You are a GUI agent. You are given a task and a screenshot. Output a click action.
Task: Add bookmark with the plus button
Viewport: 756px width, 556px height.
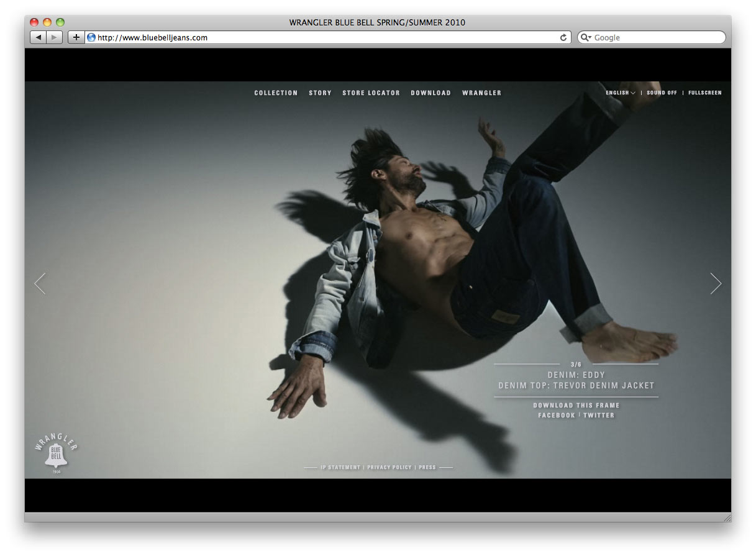[x=76, y=37]
